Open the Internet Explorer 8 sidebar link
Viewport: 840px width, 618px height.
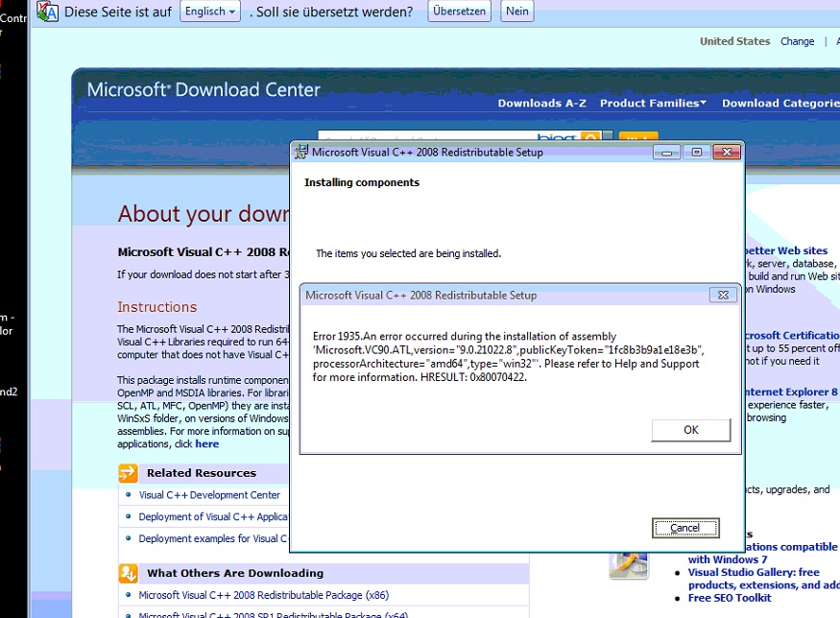coord(792,392)
